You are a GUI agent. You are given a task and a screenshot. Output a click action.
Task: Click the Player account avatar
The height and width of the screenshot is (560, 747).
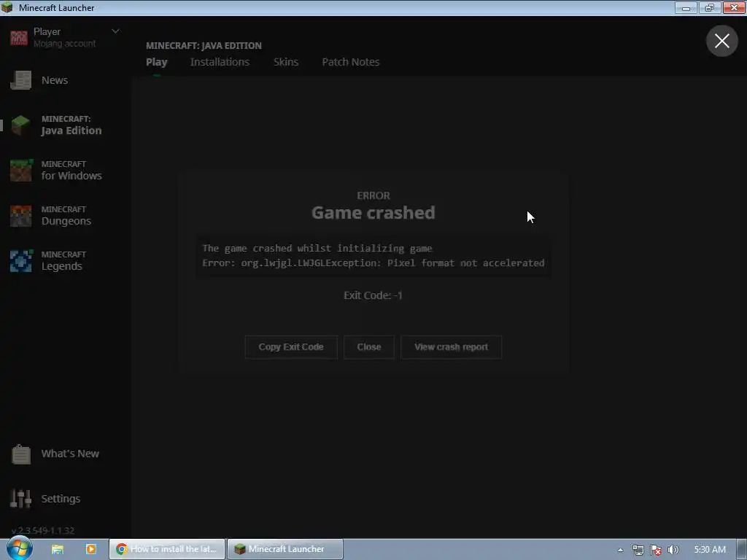pos(19,38)
